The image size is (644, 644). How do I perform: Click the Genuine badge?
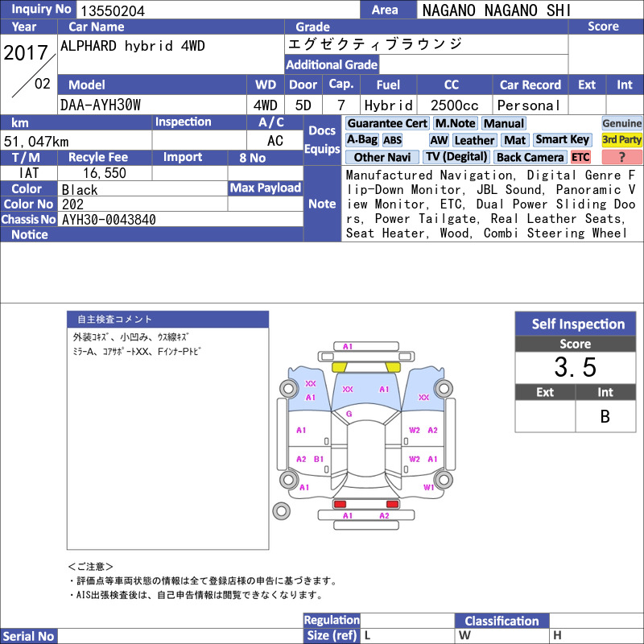coord(621,123)
